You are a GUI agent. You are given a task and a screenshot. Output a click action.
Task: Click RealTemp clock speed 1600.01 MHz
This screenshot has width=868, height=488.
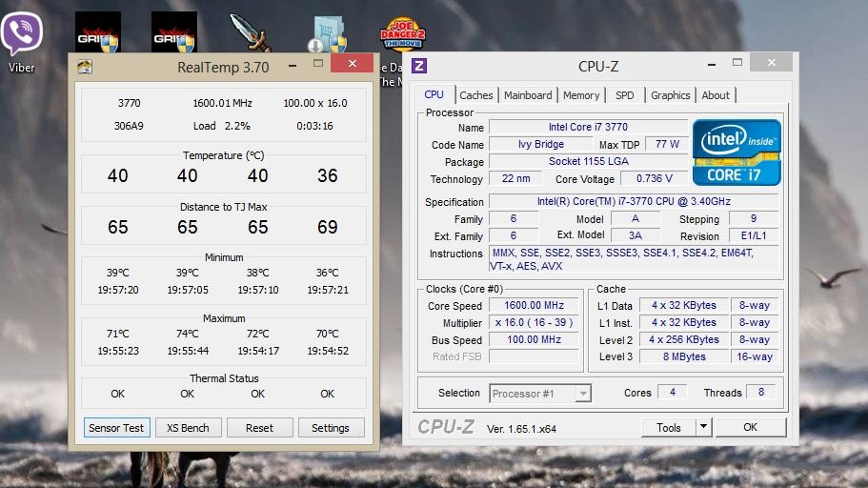point(223,103)
